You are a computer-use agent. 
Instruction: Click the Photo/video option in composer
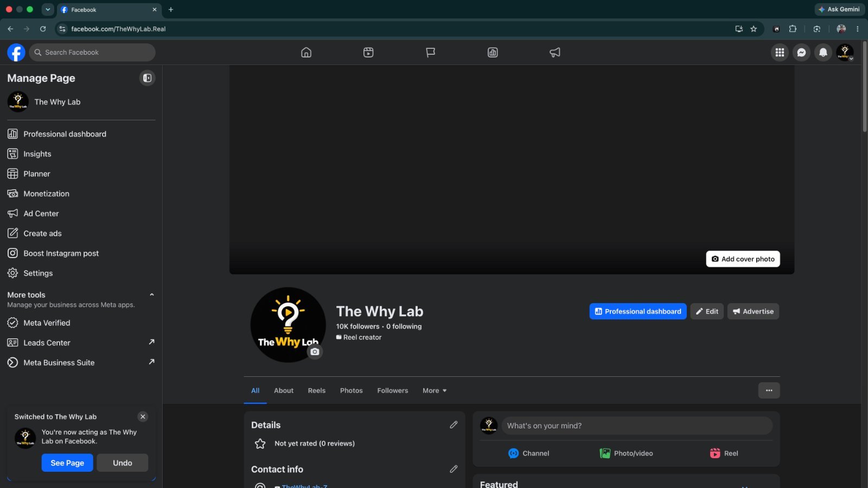(x=626, y=453)
